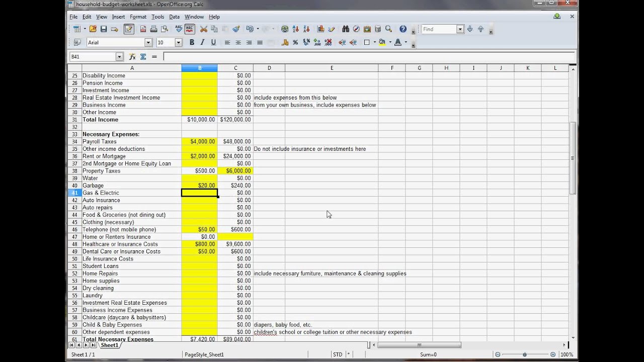Open the Data menu
The width and height of the screenshot is (644, 362).
(174, 17)
